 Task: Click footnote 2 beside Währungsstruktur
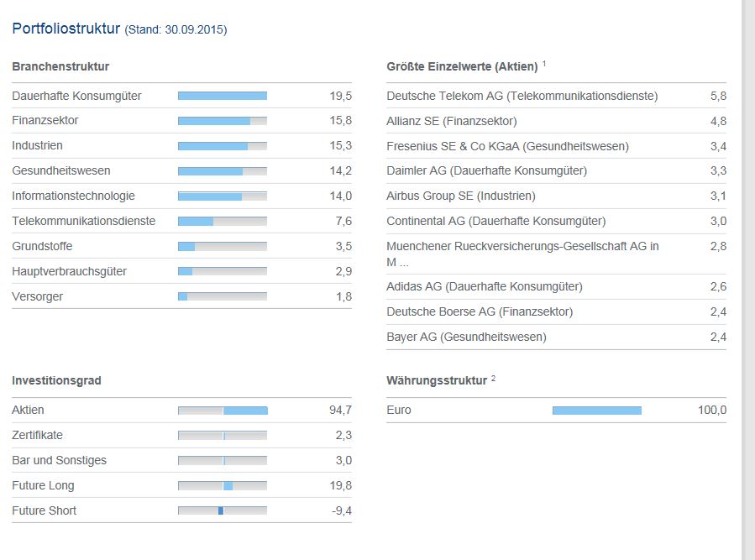[494, 378]
